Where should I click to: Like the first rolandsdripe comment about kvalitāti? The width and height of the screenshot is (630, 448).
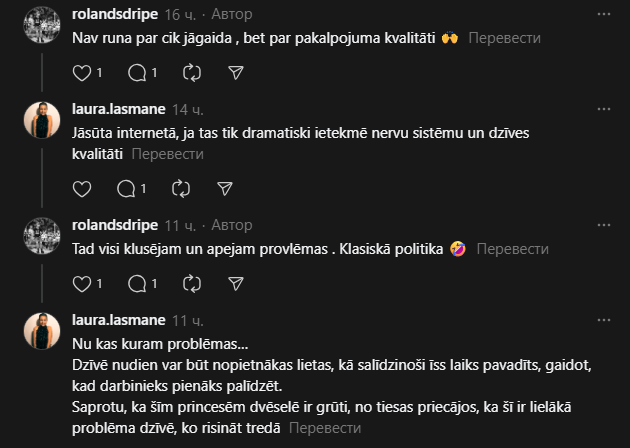coord(83,72)
